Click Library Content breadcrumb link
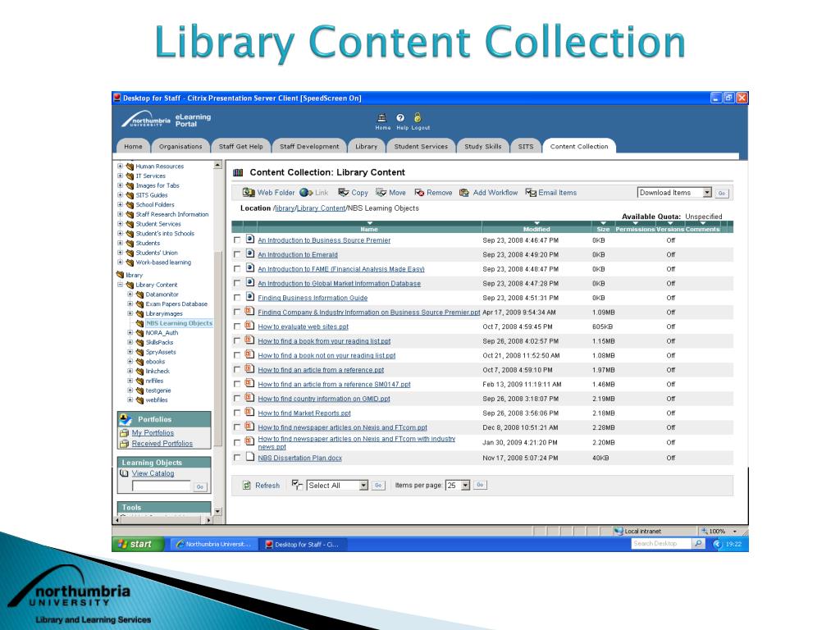Screen dimensions: 840x630 tap(321, 208)
